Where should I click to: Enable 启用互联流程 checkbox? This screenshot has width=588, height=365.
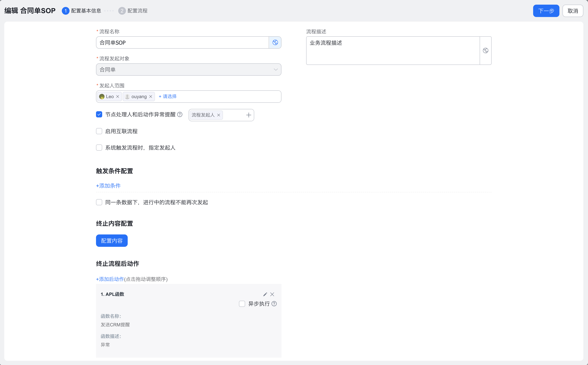99,131
